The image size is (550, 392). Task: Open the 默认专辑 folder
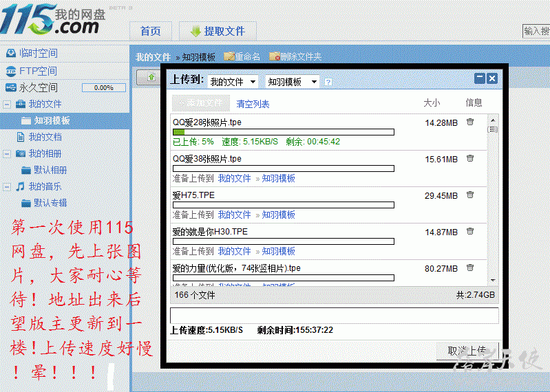(x=50, y=203)
